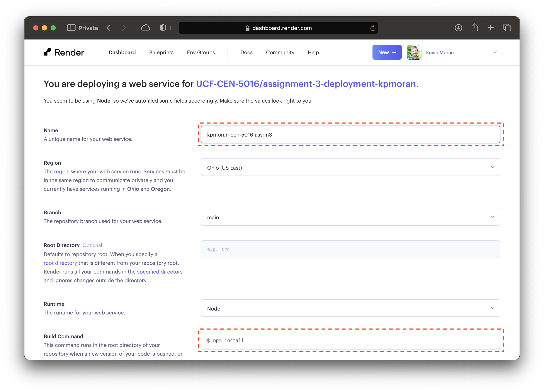Open the Env Groups tab
The image size is (544, 392).
coord(201,52)
